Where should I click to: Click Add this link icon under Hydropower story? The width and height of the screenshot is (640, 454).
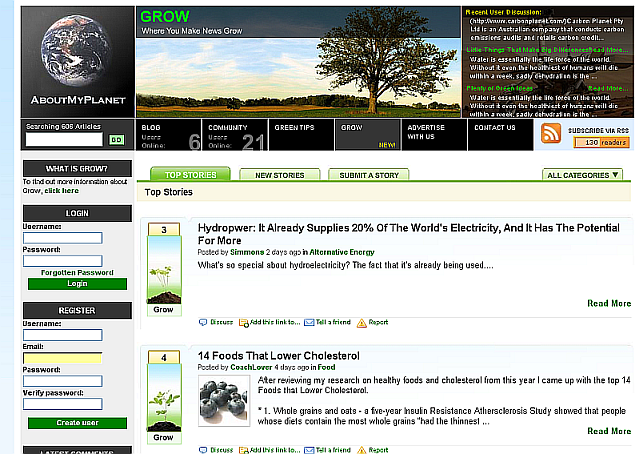(x=244, y=323)
